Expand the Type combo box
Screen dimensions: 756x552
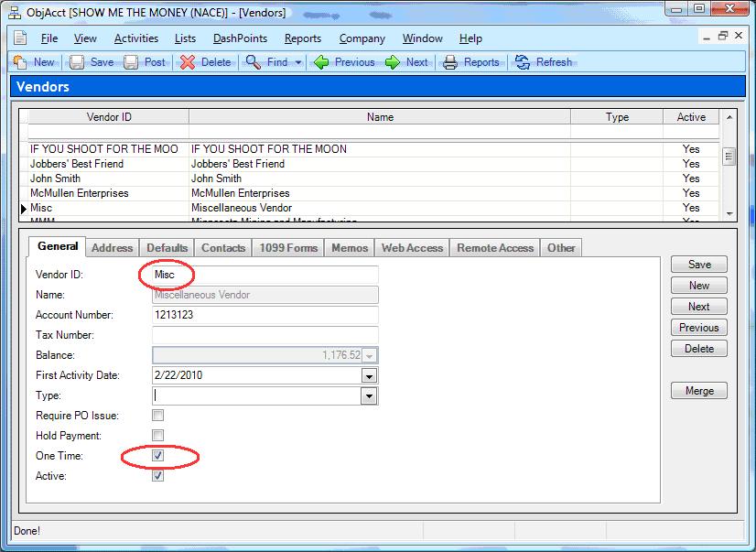coord(369,396)
